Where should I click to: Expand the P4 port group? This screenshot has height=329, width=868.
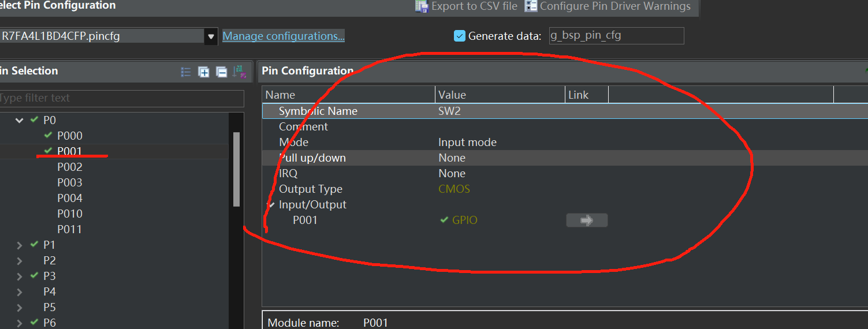[x=20, y=291]
